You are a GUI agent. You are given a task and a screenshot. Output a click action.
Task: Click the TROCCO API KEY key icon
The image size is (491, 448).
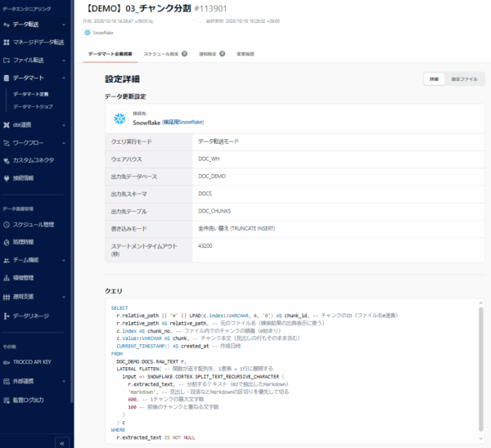tap(7, 362)
